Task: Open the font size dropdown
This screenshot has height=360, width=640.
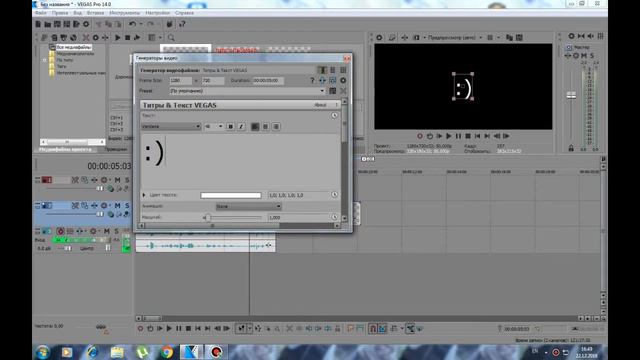Action: tap(220, 127)
